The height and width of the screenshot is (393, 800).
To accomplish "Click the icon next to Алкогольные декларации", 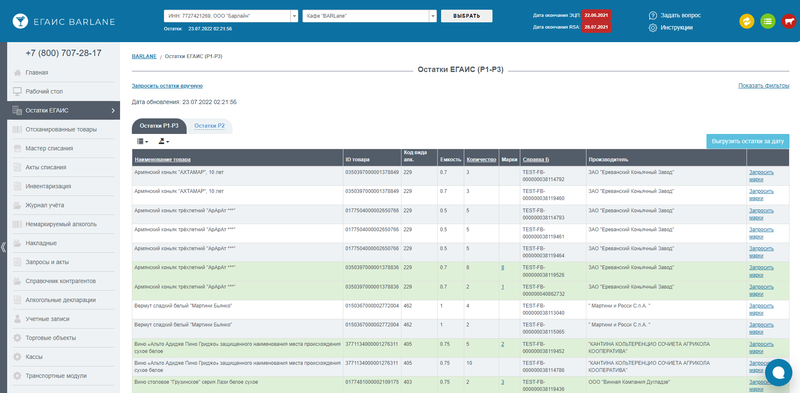I will click(17, 300).
